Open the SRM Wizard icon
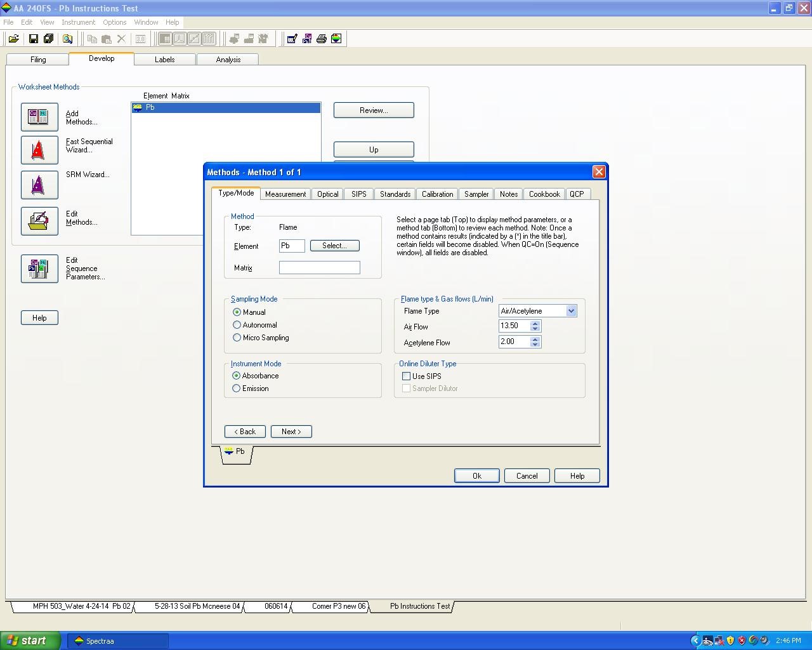This screenshot has height=650, width=812. pos(39,185)
